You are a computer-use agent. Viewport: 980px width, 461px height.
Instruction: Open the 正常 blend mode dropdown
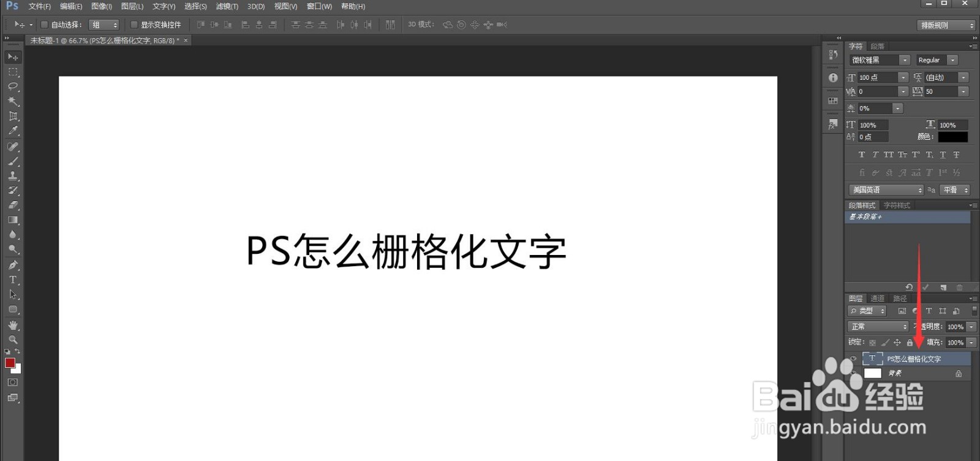pos(878,327)
